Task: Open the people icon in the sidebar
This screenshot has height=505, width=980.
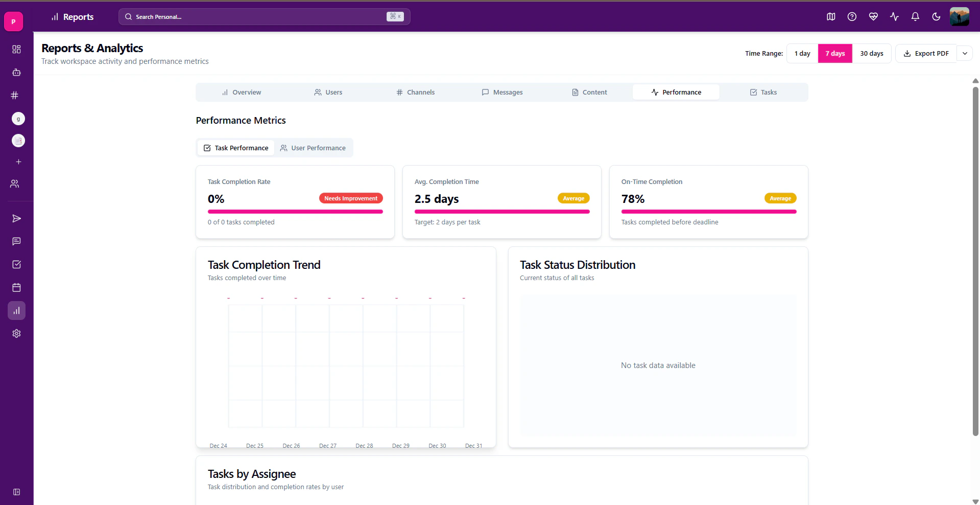Action: coord(15,183)
